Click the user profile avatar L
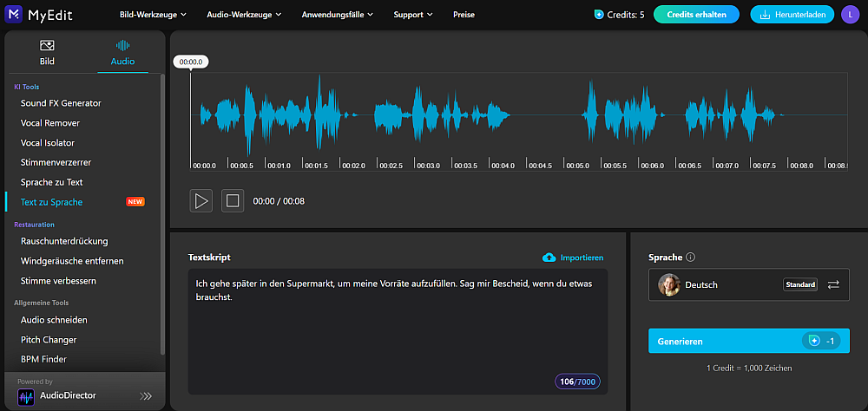Viewport: 868px width, 411px height. click(x=849, y=15)
